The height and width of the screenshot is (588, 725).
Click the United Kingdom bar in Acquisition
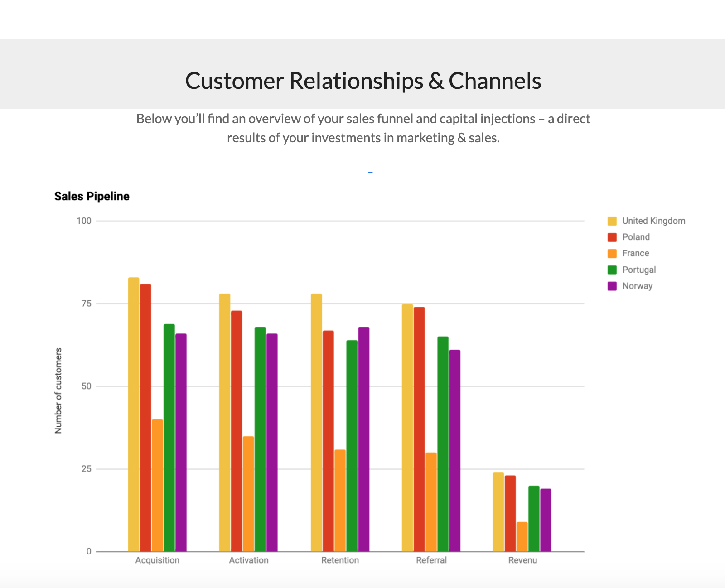coord(134,414)
